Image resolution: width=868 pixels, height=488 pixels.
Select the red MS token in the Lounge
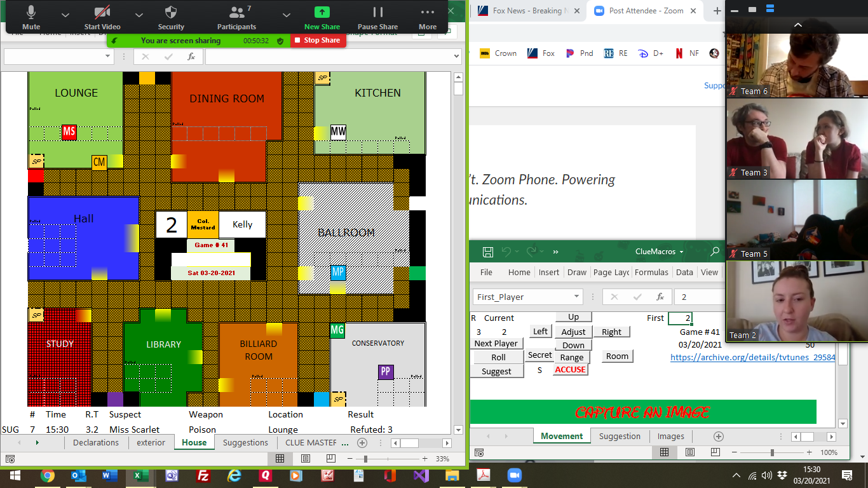tap(69, 132)
